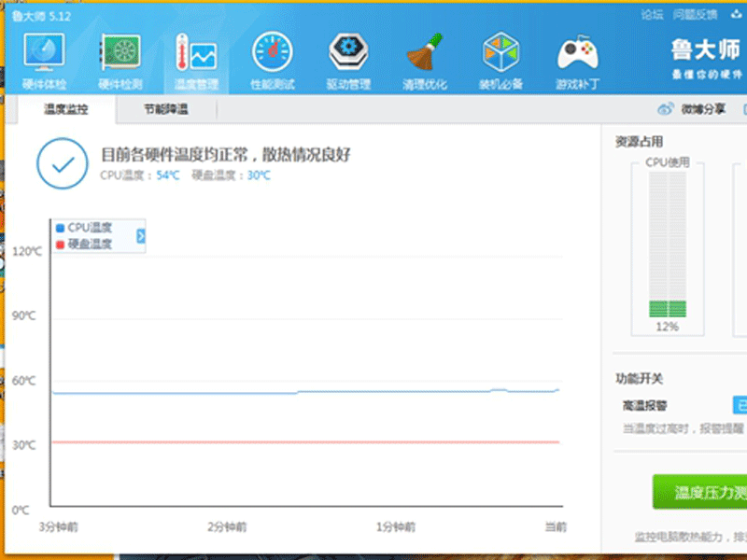Click the 12% CPU usage label
The height and width of the screenshot is (560, 747).
click(x=667, y=327)
